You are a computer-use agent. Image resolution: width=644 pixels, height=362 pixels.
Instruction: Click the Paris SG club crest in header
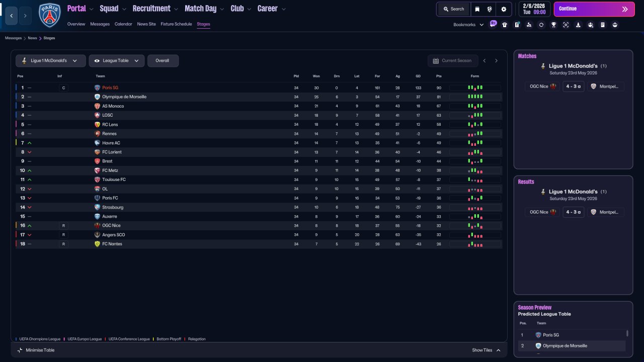(x=49, y=15)
